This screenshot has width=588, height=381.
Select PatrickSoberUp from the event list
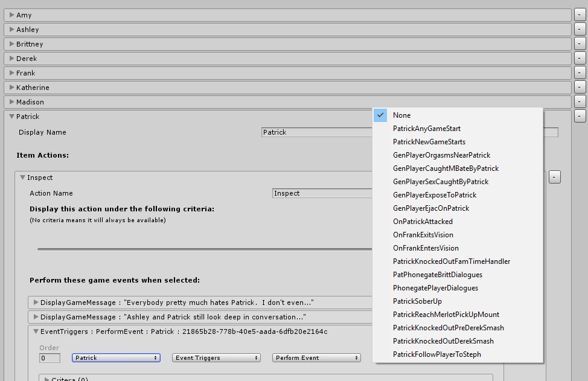pos(417,301)
